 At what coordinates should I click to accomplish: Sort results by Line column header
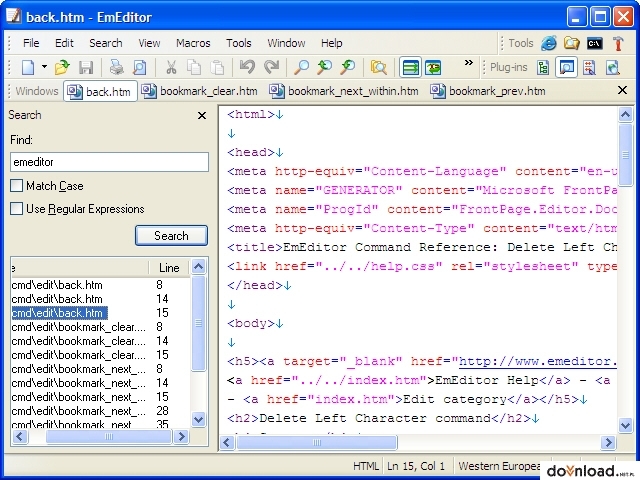click(x=169, y=268)
